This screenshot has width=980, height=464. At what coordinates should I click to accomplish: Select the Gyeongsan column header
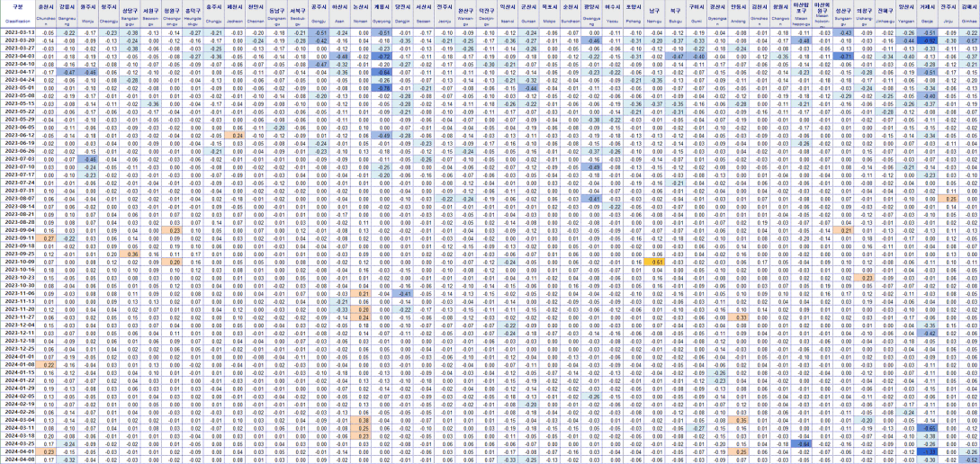[x=716, y=14]
